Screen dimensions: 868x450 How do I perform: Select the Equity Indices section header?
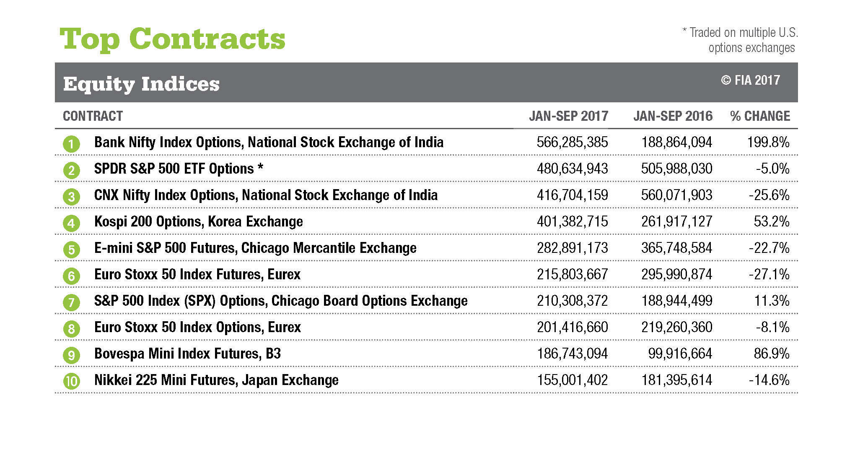[x=141, y=83]
